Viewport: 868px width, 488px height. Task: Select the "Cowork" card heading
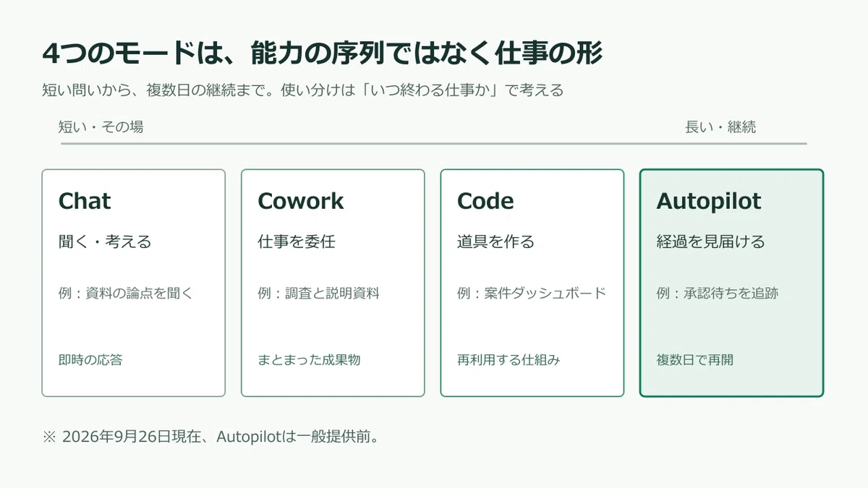point(301,201)
